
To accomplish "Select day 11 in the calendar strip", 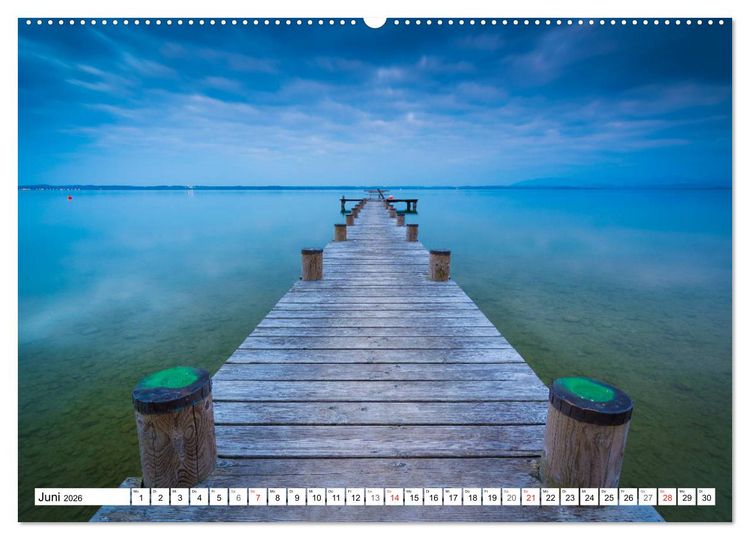I will click(336, 496).
